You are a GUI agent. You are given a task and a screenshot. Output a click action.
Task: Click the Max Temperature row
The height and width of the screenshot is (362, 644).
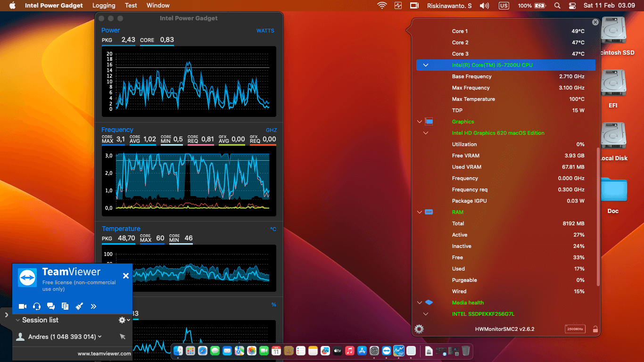tap(506, 99)
